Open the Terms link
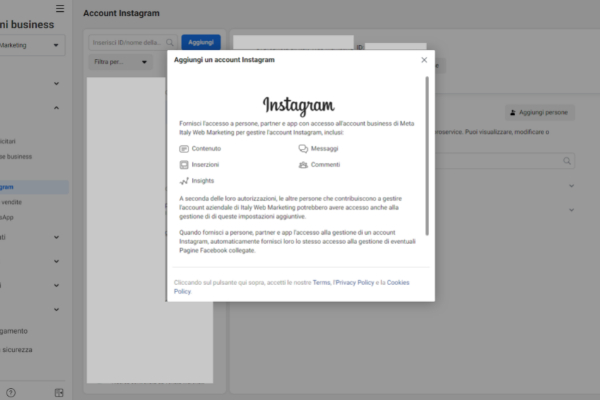Image resolution: width=600 pixels, height=400 pixels. point(321,283)
